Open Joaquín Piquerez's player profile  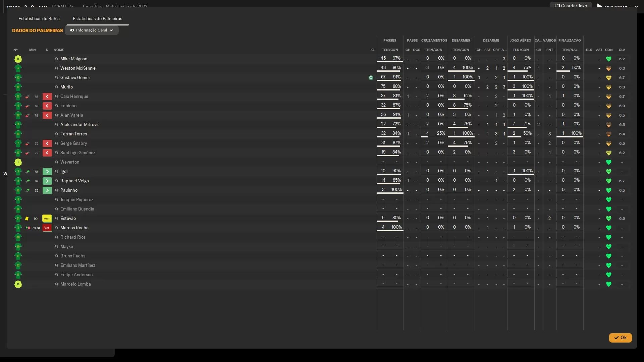point(77,200)
